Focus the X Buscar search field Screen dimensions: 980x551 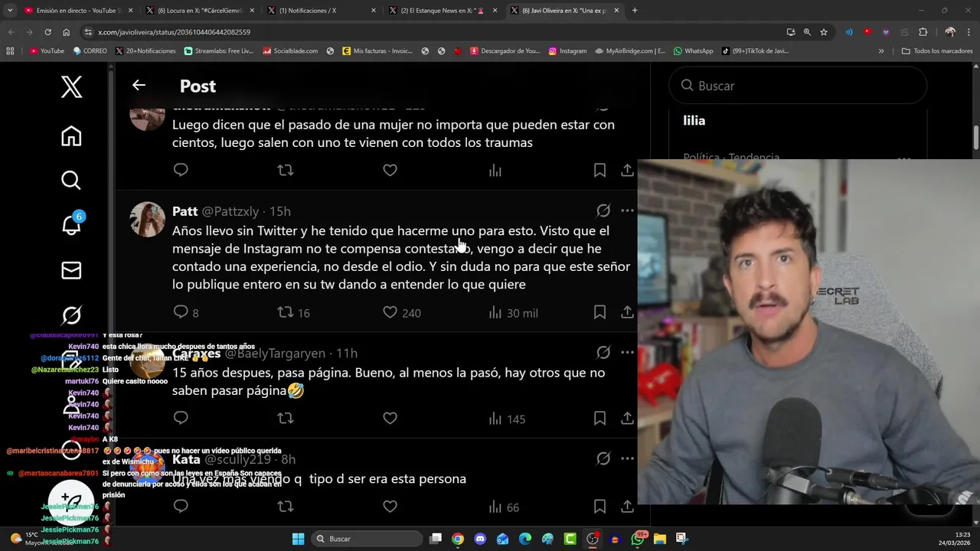point(798,86)
